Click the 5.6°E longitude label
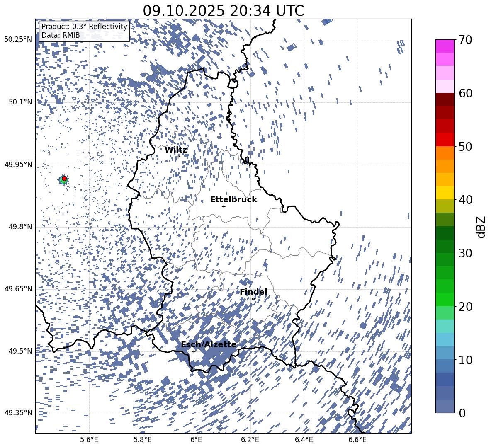Image resolution: width=491 pixels, height=448 pixels. tap(89, 440)
